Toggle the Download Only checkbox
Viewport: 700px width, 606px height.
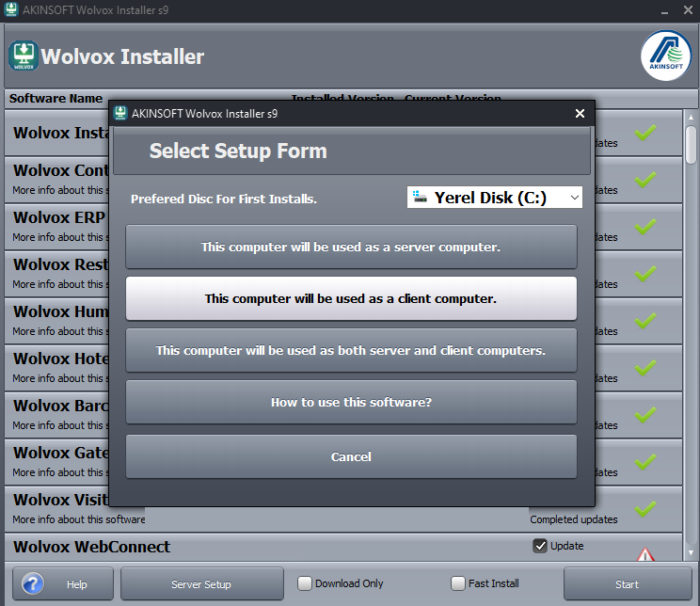(305, 583)
